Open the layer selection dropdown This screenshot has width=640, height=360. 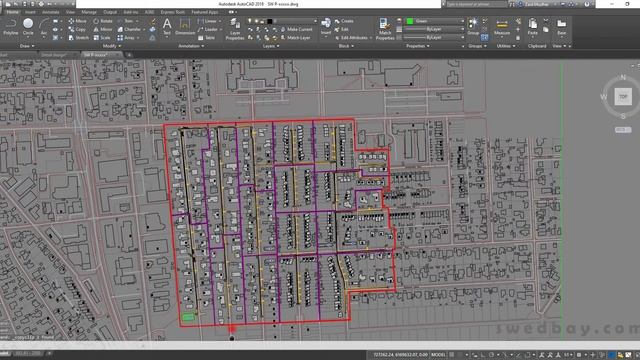point(282,21)
